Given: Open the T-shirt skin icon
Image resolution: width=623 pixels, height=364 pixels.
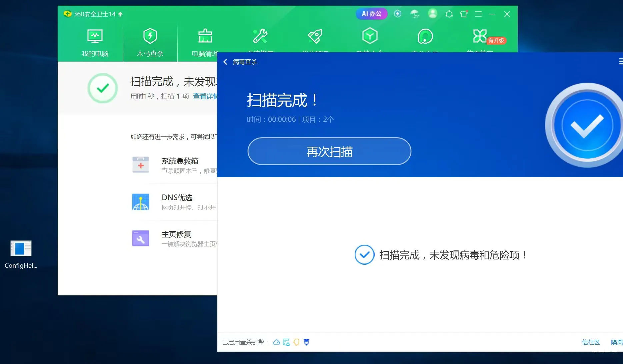Looking at the screenshot, I should click(464, 14).
